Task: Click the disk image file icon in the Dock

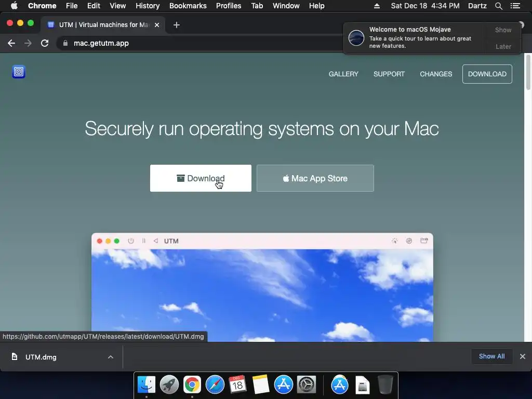Action: click(x=362, y=385)
